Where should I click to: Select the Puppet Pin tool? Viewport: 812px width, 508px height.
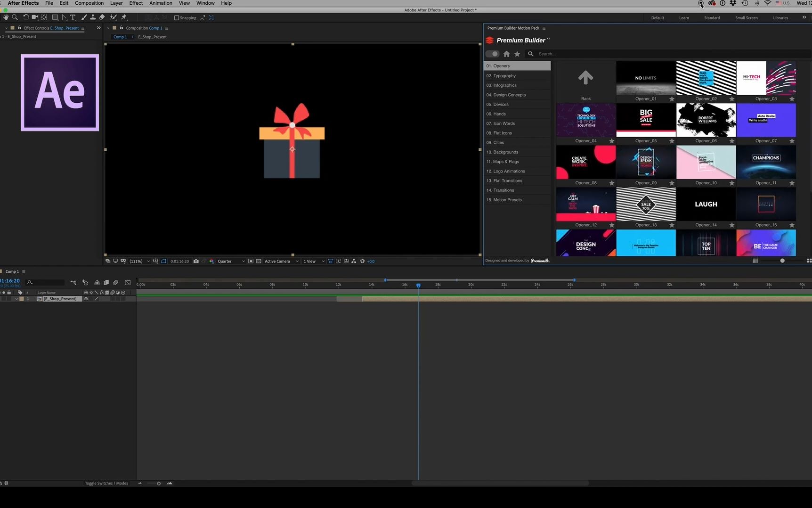124,17
